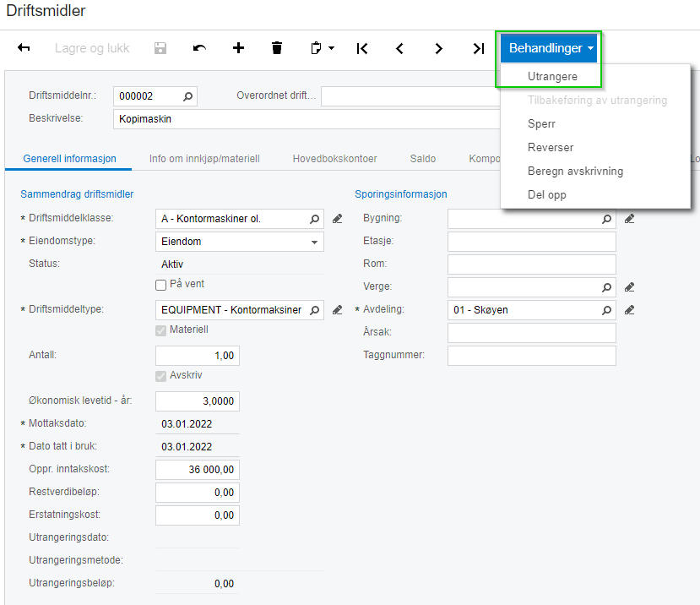
Task: Go to first record icon
Action: 362,48
